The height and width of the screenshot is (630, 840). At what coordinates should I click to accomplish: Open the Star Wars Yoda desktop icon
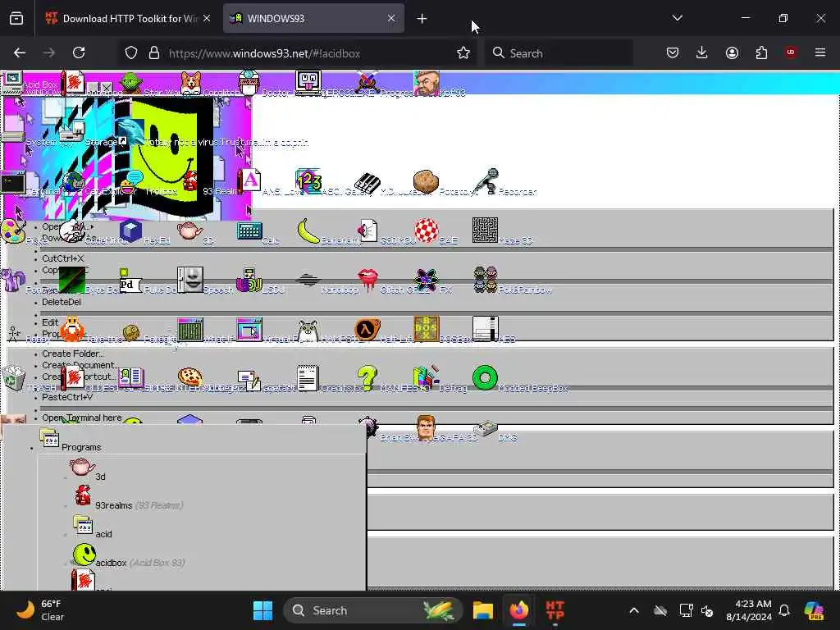click(x=131, y=83)
